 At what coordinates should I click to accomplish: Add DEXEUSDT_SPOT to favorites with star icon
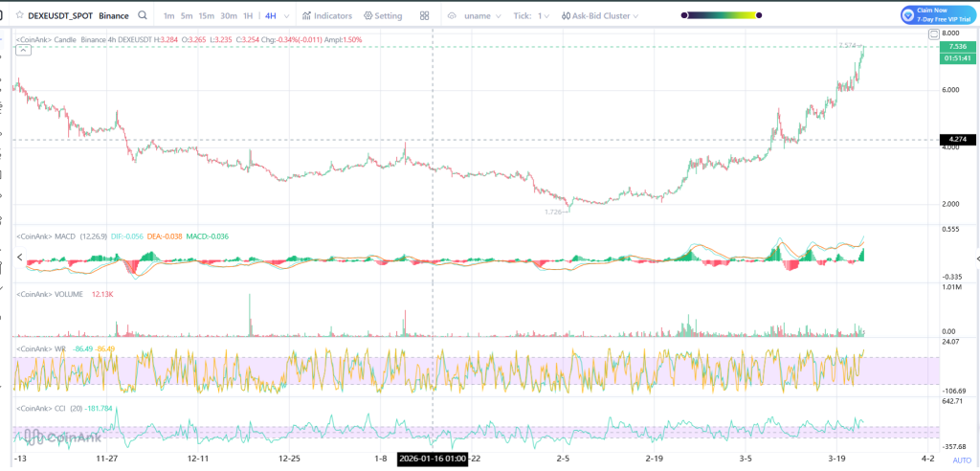[18, 16]
